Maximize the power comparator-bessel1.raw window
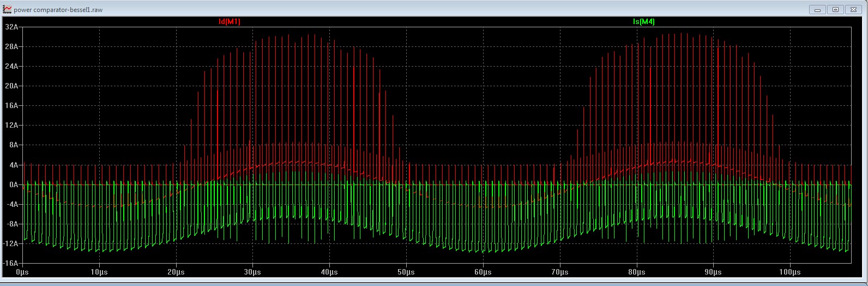This screenshot has height=286, width=868. coord(835,9)
